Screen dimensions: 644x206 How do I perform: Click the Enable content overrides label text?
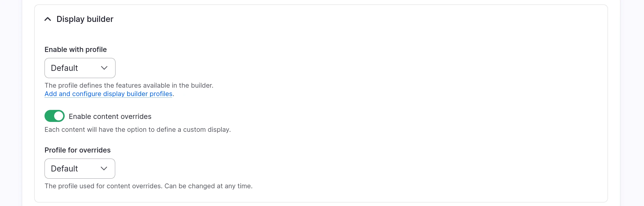pyautogui.click(x=110, y=117)
